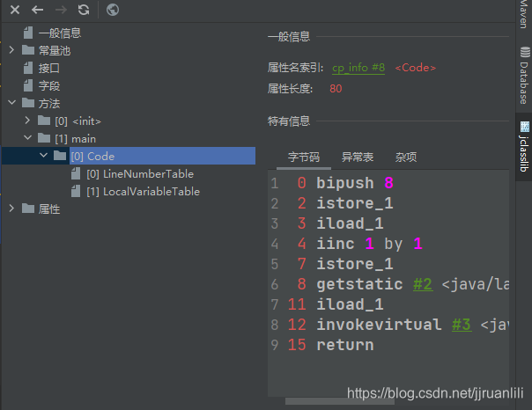Click the iinc instruction
532x410 pixels.
(336, 244)
